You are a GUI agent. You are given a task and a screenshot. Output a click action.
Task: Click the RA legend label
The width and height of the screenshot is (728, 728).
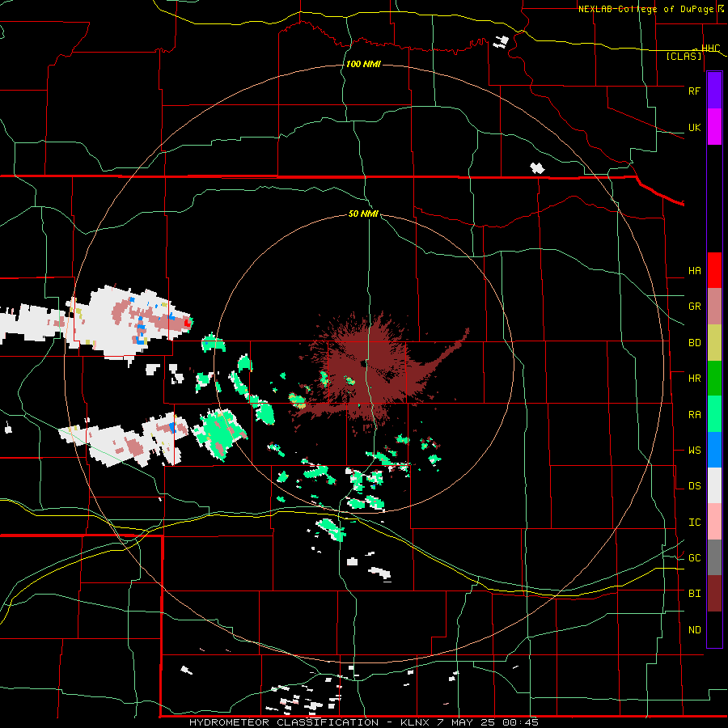pyautogui.click(x=694, y=415)
